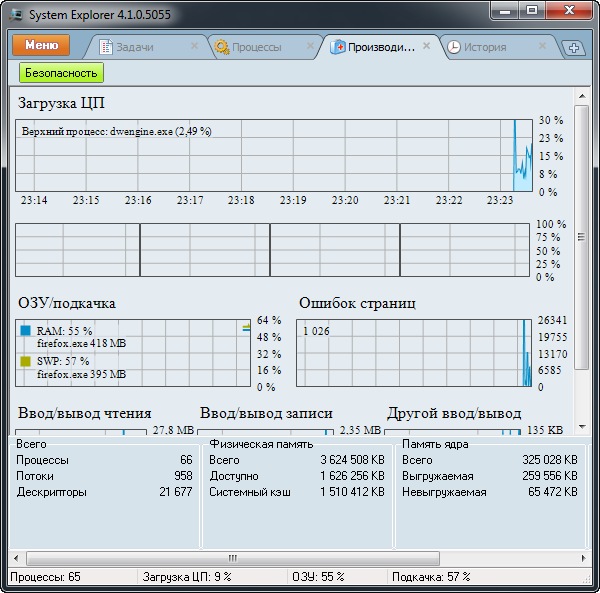Click the olive SWP legend swatch
This screenshot has width=600, height=593.
(25, 360)
